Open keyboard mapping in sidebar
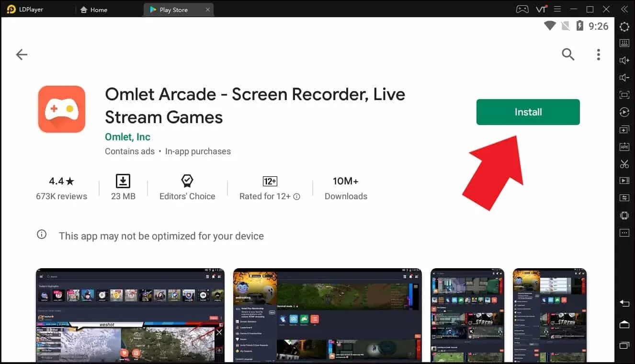 624,43
